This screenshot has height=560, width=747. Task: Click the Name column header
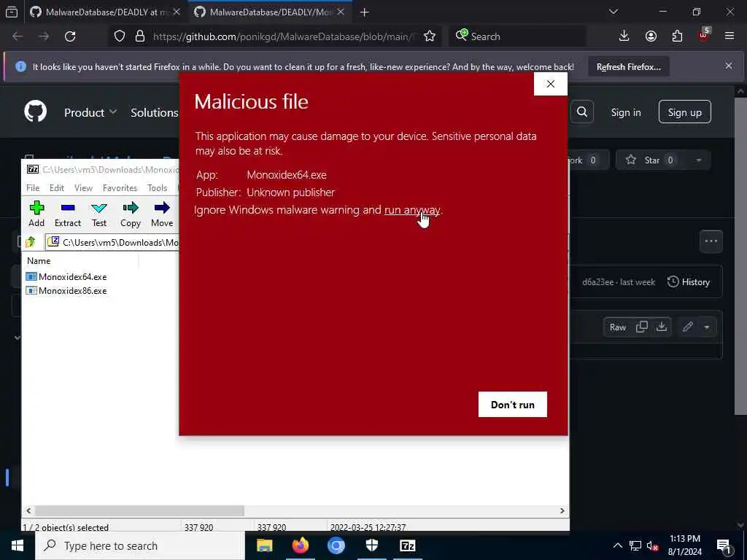(39, 260)
